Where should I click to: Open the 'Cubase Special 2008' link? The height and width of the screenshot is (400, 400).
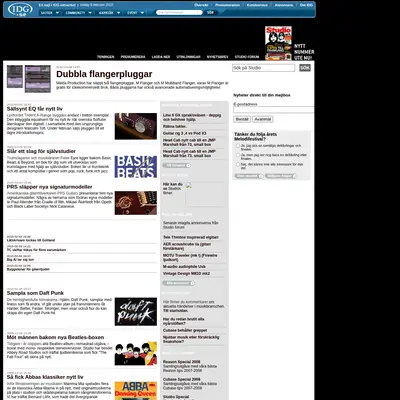[x=182, y=379]
